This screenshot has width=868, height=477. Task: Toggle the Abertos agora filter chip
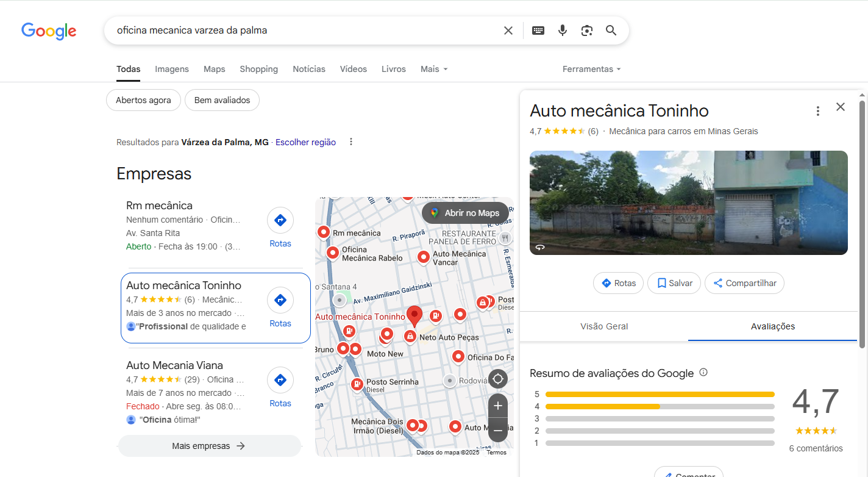(x=143, y=100)
